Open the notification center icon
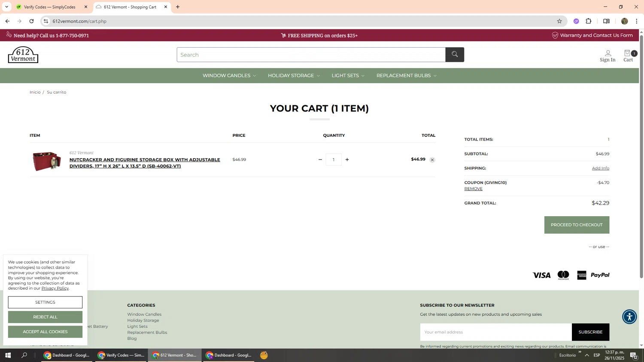644x362 pixels. coord(634,355)
